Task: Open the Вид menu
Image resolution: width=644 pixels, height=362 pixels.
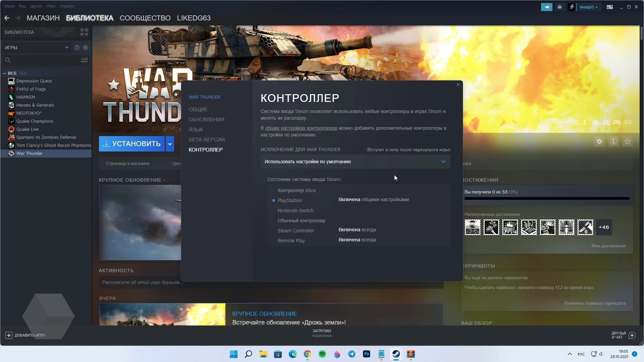Action: 22,6
